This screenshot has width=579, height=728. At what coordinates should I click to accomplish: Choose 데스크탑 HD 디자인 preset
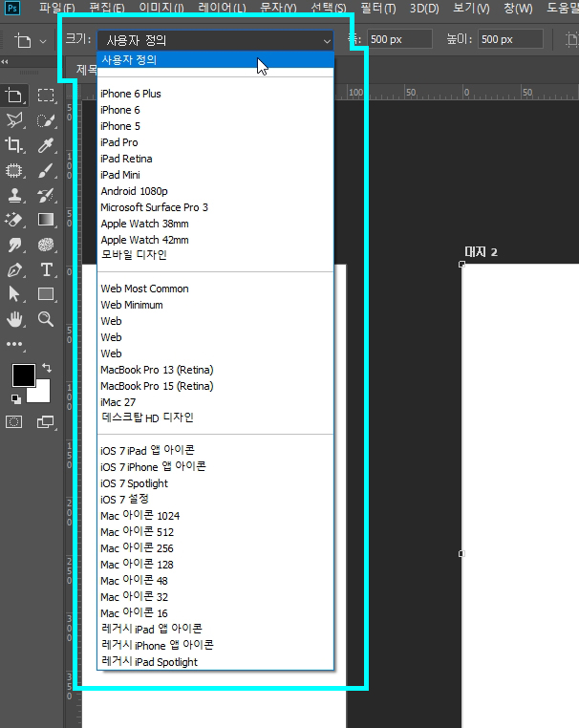tap(215, 418)
